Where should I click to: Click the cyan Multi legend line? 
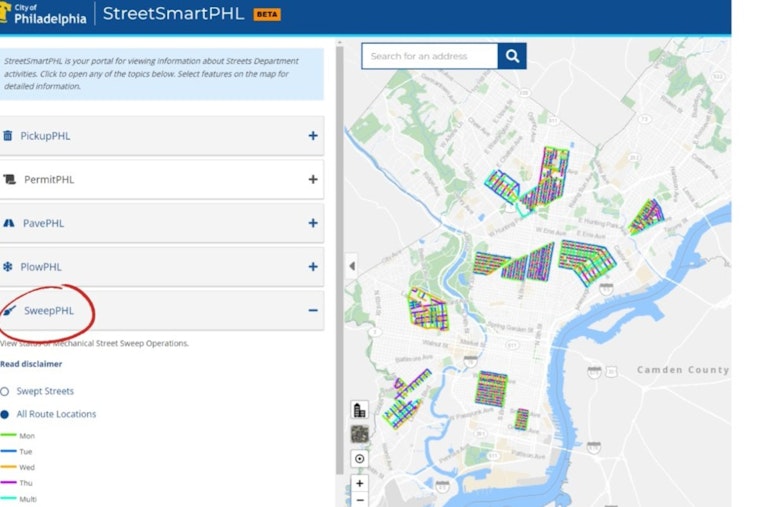coord(8,498)
